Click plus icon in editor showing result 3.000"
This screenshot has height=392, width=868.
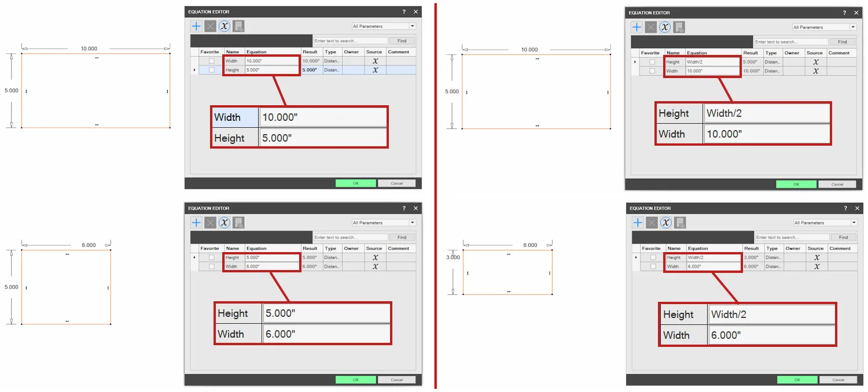(x=638, y=223)
